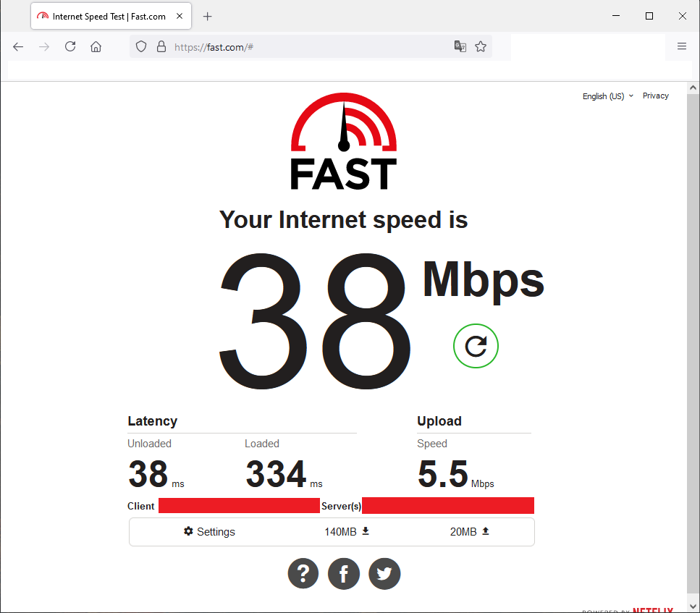
Task: Restart the speed test with the green reload icon
Action: (x=476, y=346)
